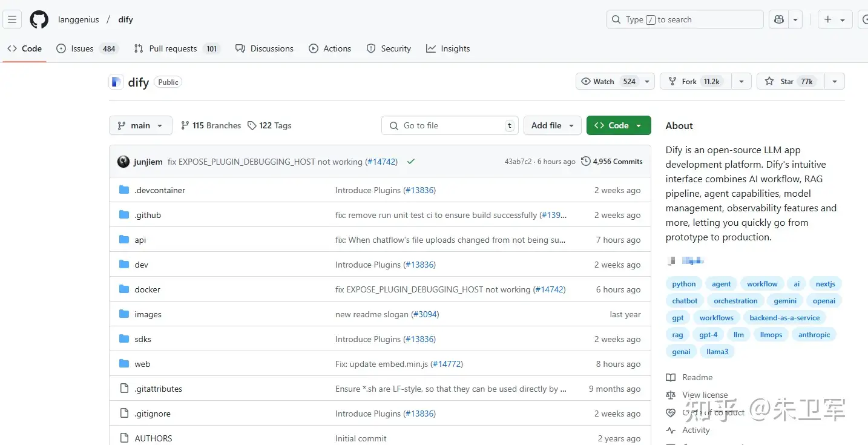Open the #3094 pull request link
The height and width of the screenshot is (445, 868).
(426, 314)
